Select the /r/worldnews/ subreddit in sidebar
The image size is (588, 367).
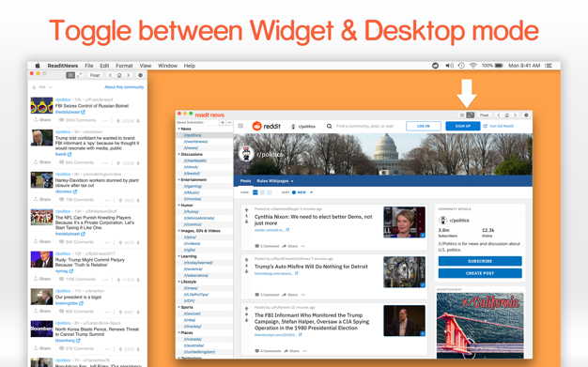[x=195, y=142]
